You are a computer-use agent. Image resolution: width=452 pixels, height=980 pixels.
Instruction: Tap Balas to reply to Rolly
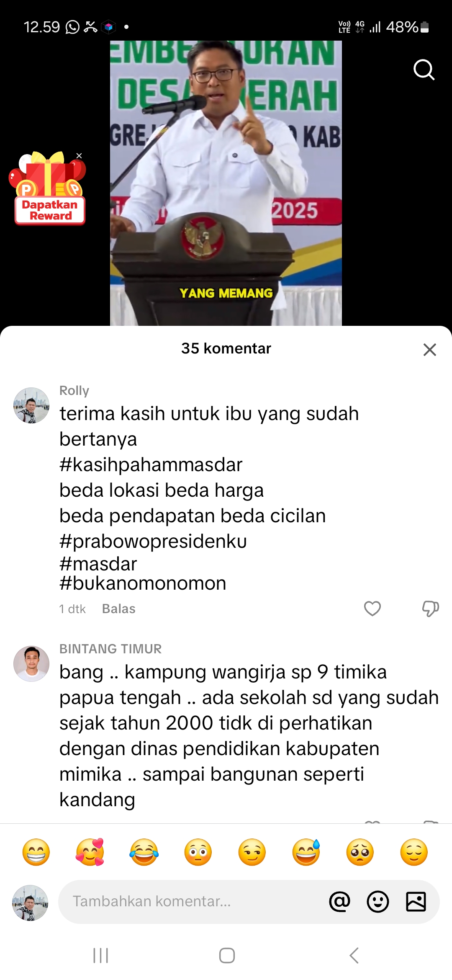point(119,609)
